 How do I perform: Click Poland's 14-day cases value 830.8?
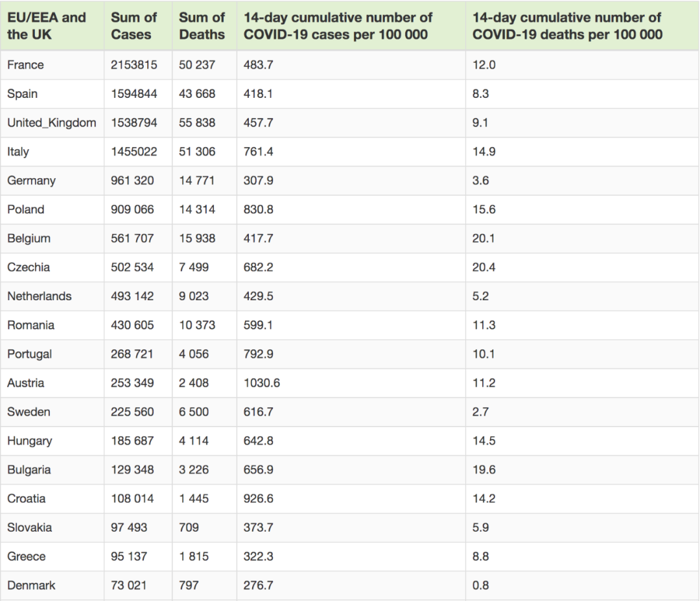(258, 209)
